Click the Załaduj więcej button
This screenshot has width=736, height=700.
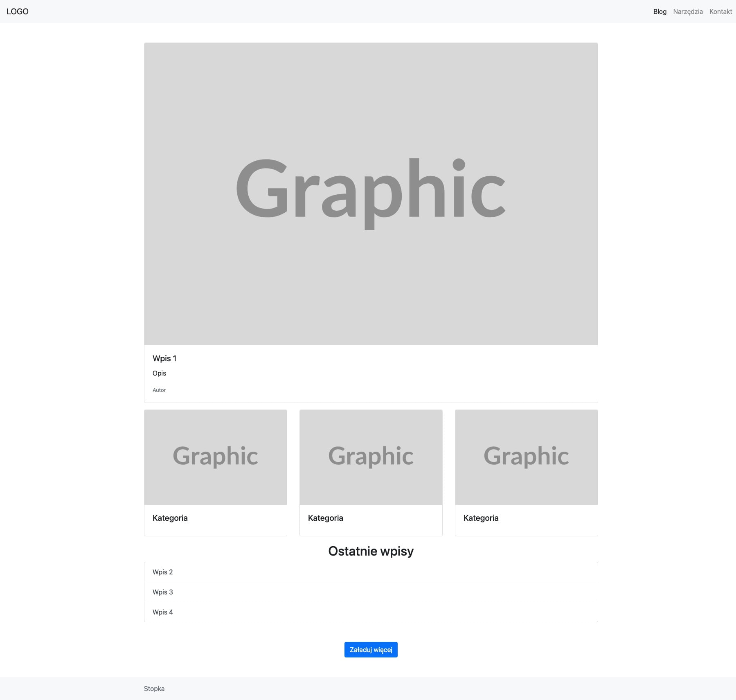(371, 650)
